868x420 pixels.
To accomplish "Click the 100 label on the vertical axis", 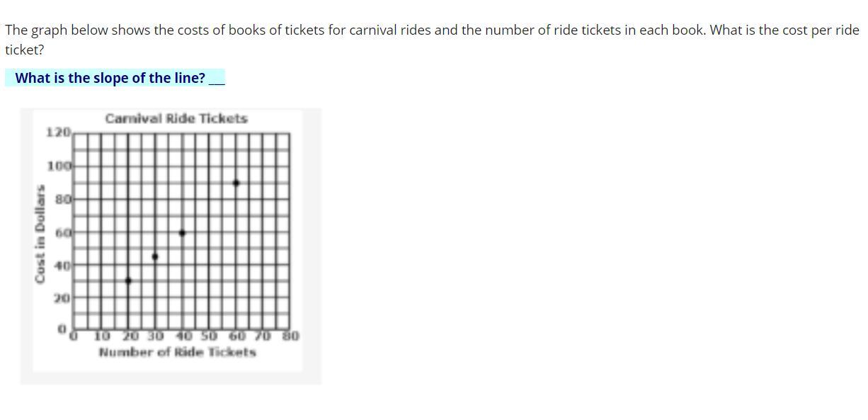I will [59, 166].
